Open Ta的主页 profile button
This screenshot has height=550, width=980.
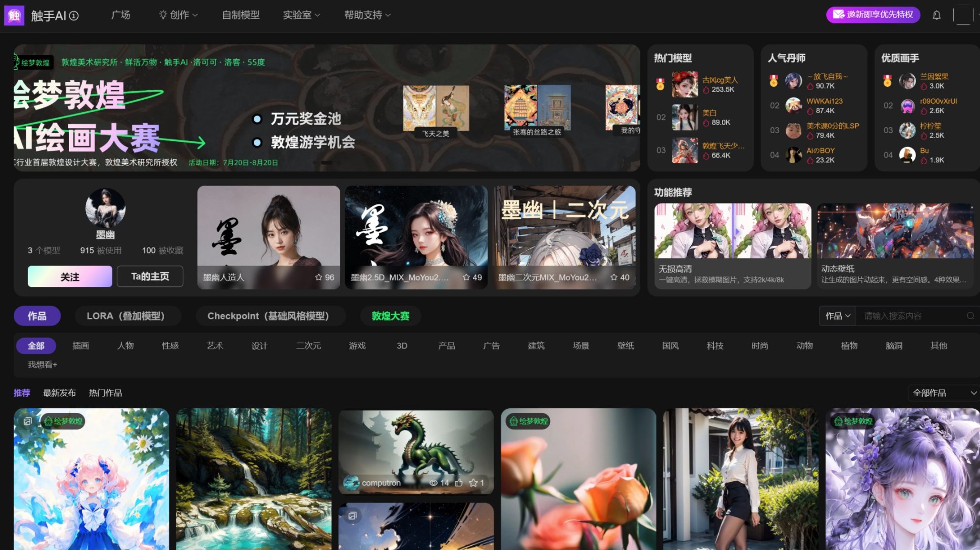[150, 276]
